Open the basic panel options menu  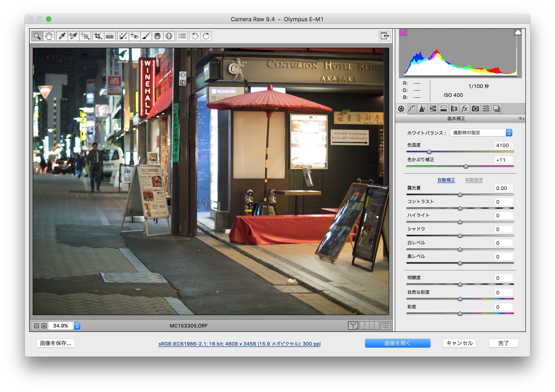click(x=521, y=118)
